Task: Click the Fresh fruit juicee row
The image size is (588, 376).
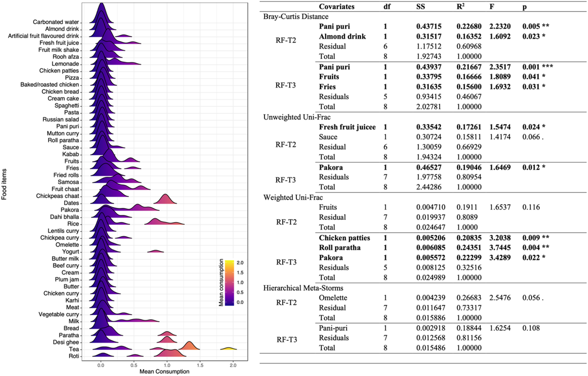Action: (x=347, y=127)
